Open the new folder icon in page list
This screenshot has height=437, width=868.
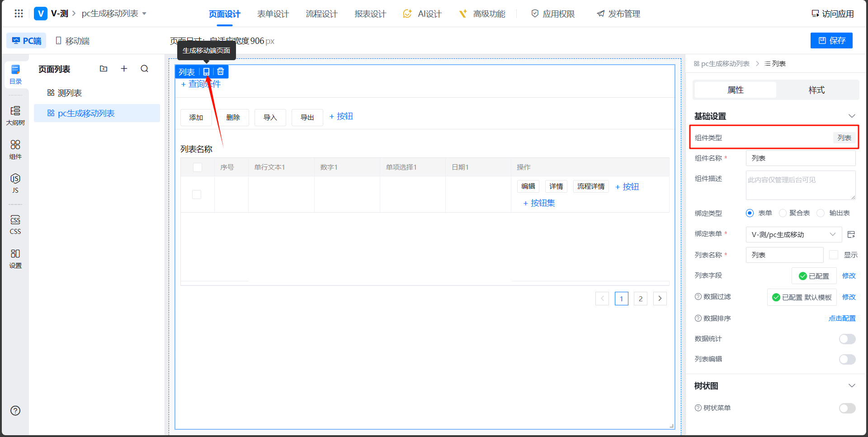[x=104, y=69]
